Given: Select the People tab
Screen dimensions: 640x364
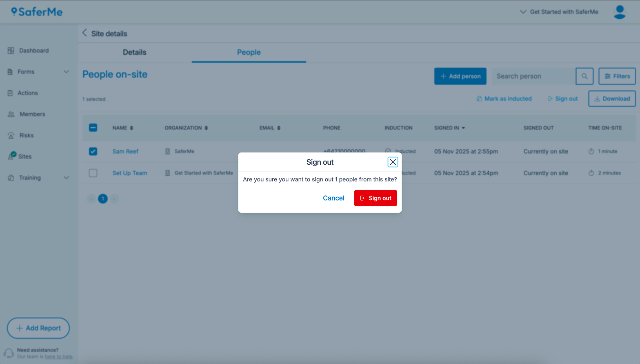Looking at the screenshot, I should (x=249, y=52).
